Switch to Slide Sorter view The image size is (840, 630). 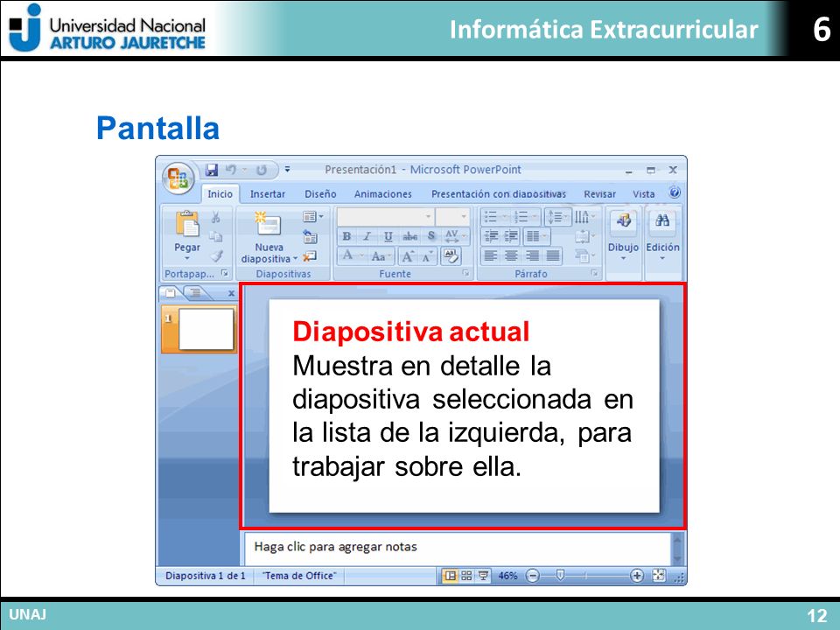(x=466, y=576)
